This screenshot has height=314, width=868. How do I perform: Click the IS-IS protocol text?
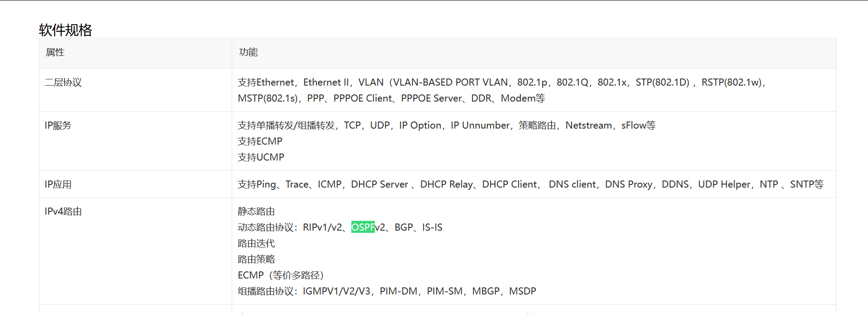[432, 228]
